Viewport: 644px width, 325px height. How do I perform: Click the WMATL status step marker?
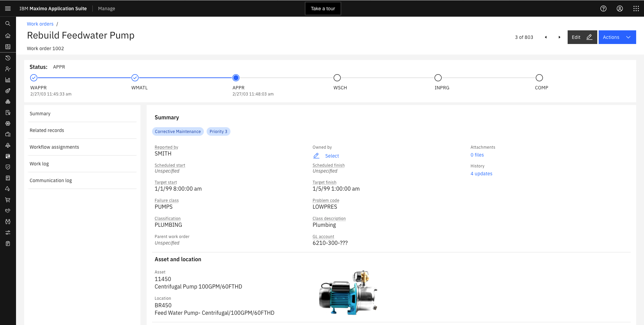tap(135, 78)
